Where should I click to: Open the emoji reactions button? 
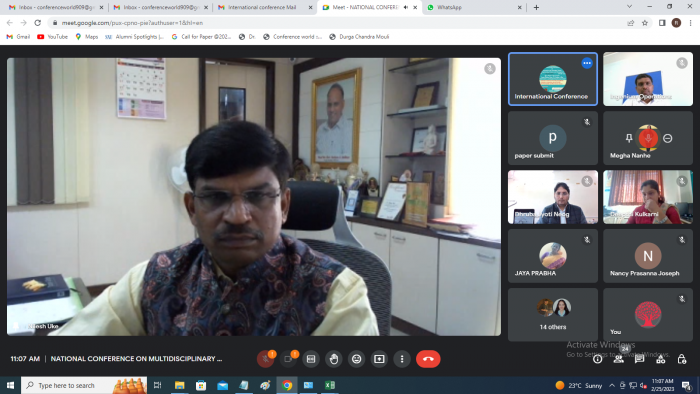[x=356, y=359]
